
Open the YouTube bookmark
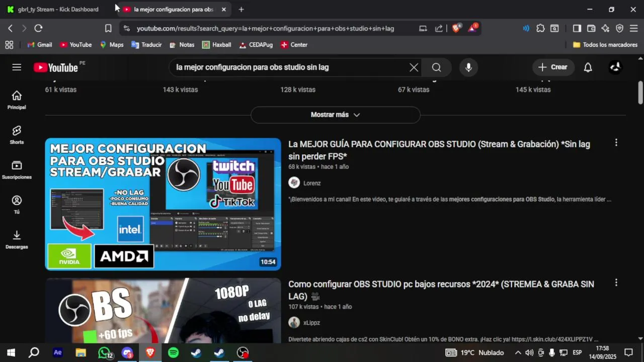click(75, 45)
